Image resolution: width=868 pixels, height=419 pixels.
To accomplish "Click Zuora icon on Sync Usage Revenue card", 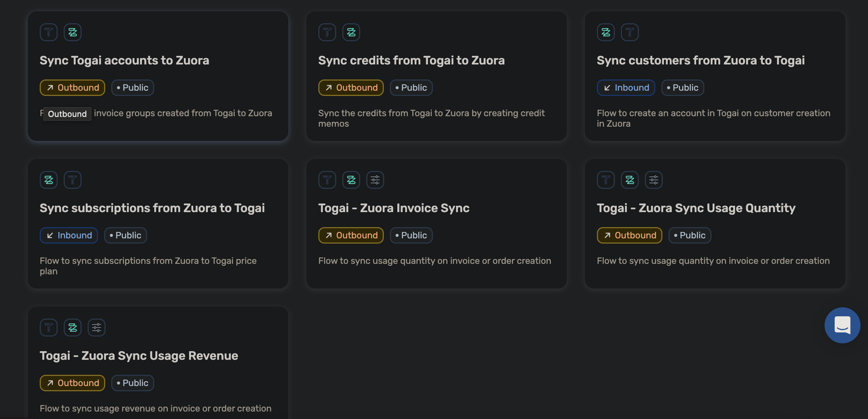I will 73,328.
